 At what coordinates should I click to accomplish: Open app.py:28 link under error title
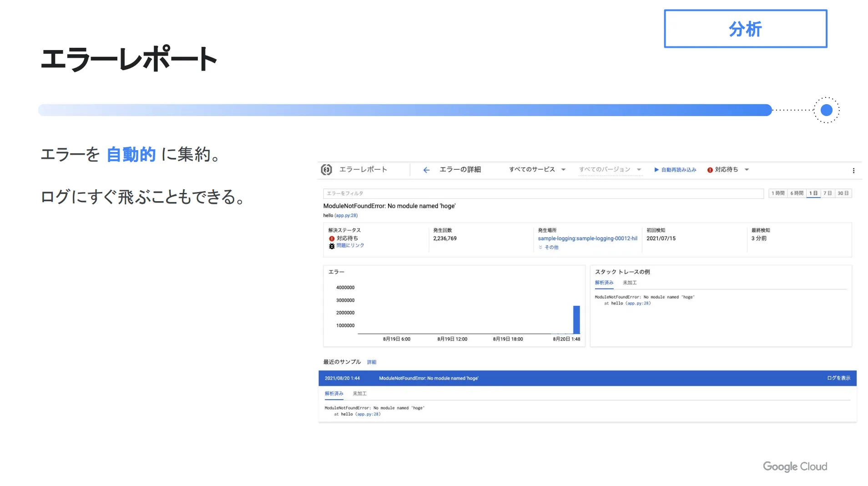click(x=346, y=215)
